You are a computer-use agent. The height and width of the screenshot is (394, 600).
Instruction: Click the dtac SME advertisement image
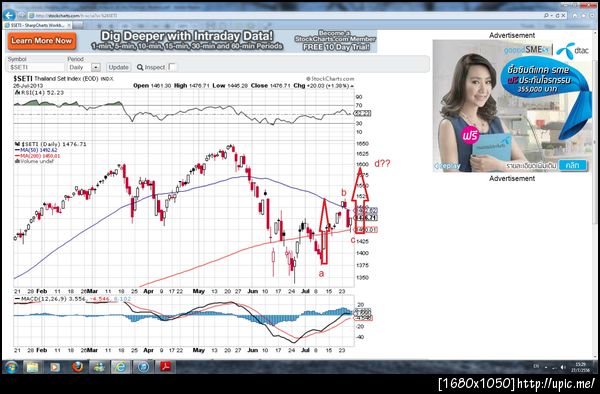coord(512,106)
